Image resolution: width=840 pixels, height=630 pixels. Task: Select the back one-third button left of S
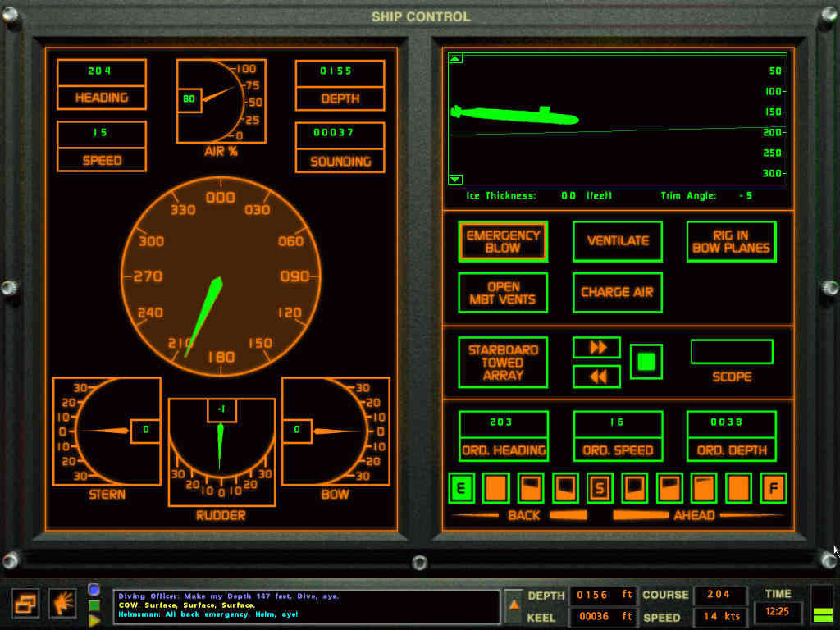(565, 488)
